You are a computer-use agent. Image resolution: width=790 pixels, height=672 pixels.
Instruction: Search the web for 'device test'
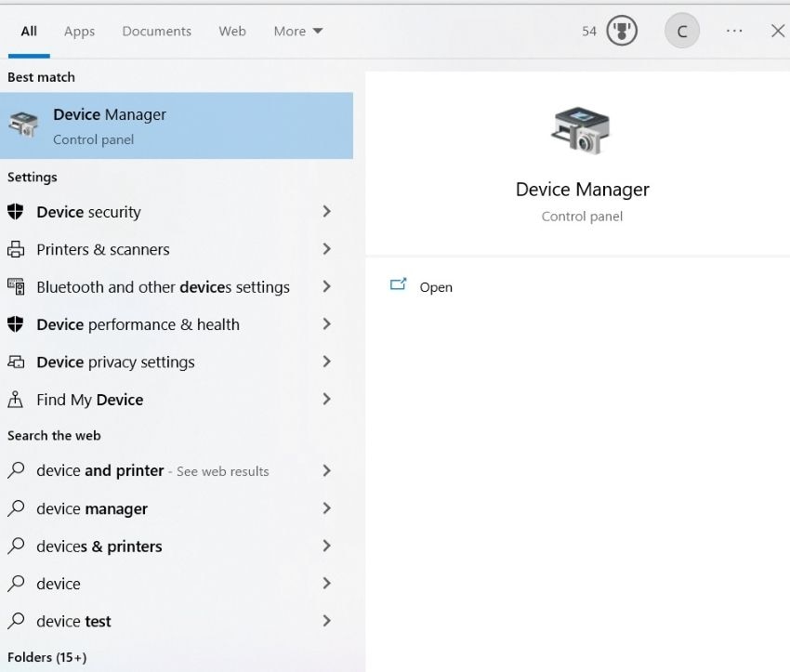(x=73, y=621)
